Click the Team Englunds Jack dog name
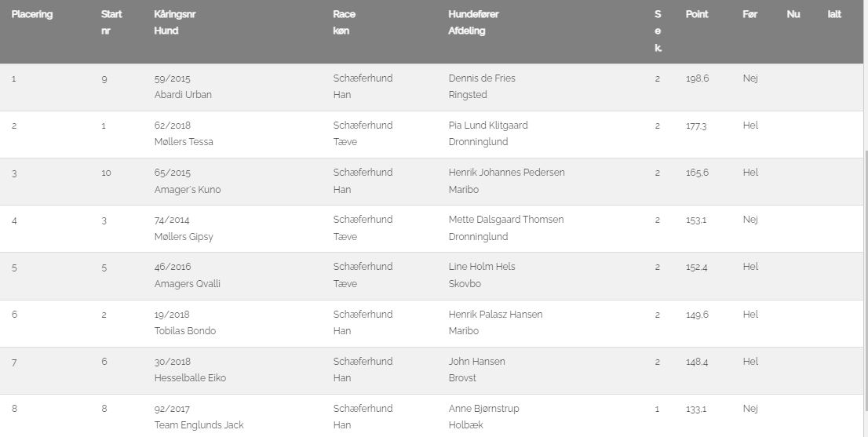868x437 pixels. [x=199, y=424]
